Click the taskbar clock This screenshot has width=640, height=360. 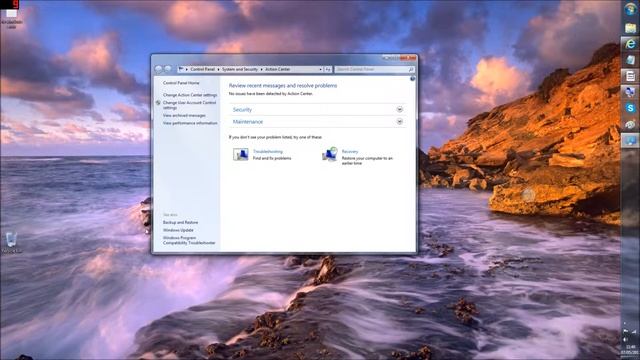click(x=631, y=349)
